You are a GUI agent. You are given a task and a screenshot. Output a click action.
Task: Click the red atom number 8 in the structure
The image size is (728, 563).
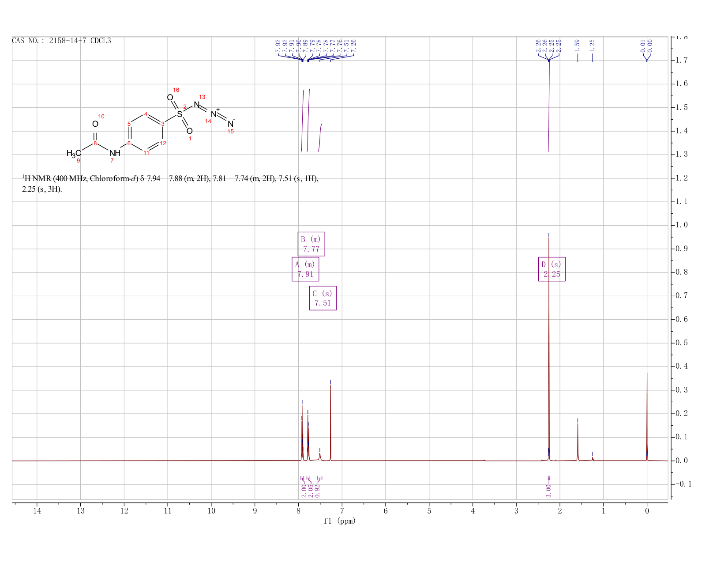click(x=95, y=143)
